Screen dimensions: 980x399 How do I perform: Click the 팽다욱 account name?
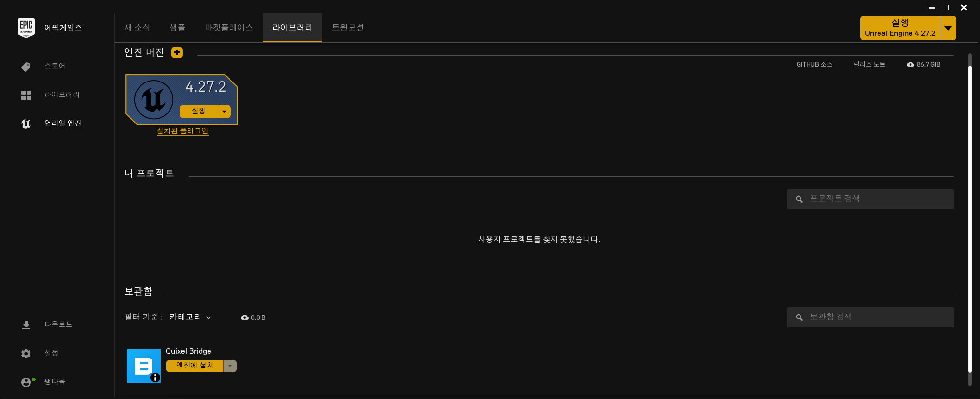pyautogui.click(x=55, y=381)
